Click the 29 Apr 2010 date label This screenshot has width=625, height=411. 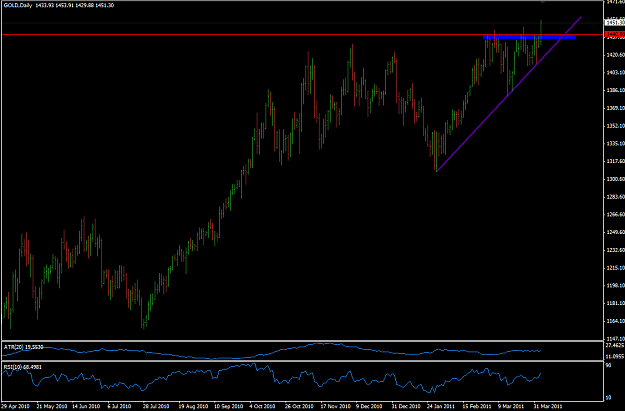[15, 407]
